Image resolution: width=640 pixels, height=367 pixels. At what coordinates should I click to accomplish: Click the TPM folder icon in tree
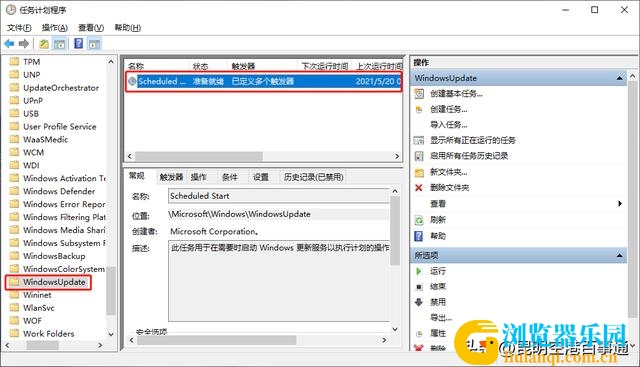coord(14,62)
